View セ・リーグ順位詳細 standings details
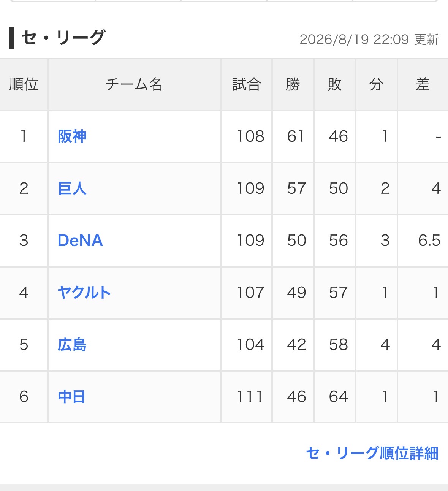 coord(372,453)
